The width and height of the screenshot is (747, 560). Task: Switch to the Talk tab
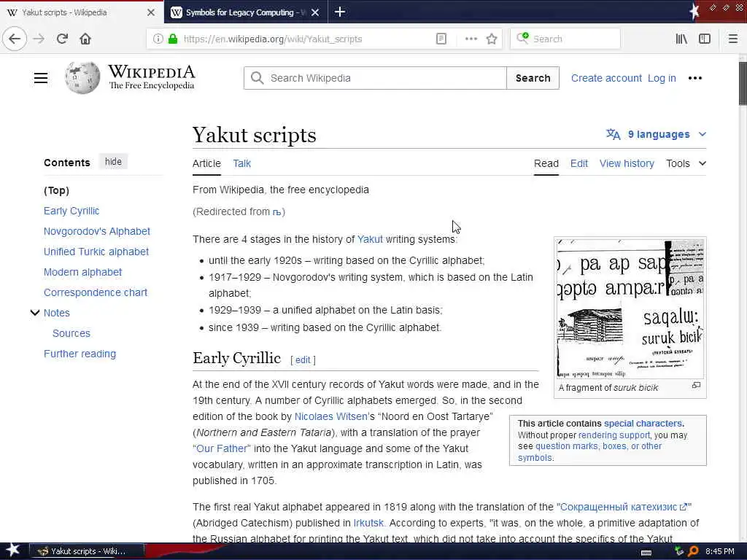241,163
